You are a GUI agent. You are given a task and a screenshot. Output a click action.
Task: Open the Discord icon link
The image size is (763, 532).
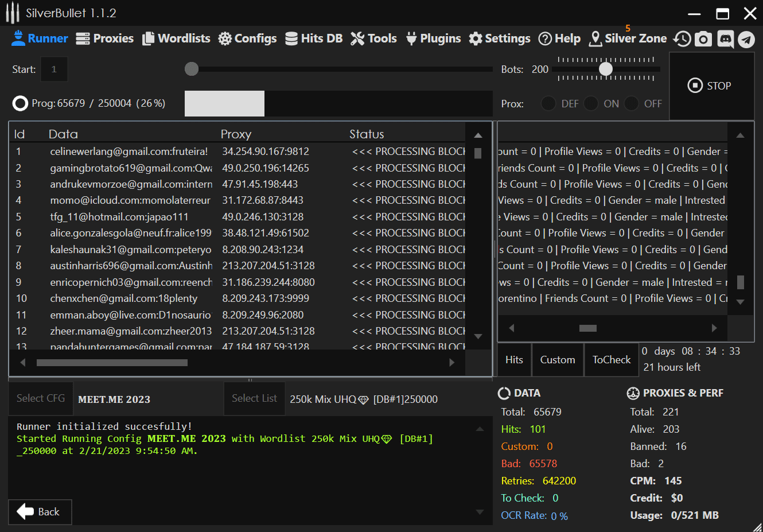pyautogui.click(x=725, y=38)
